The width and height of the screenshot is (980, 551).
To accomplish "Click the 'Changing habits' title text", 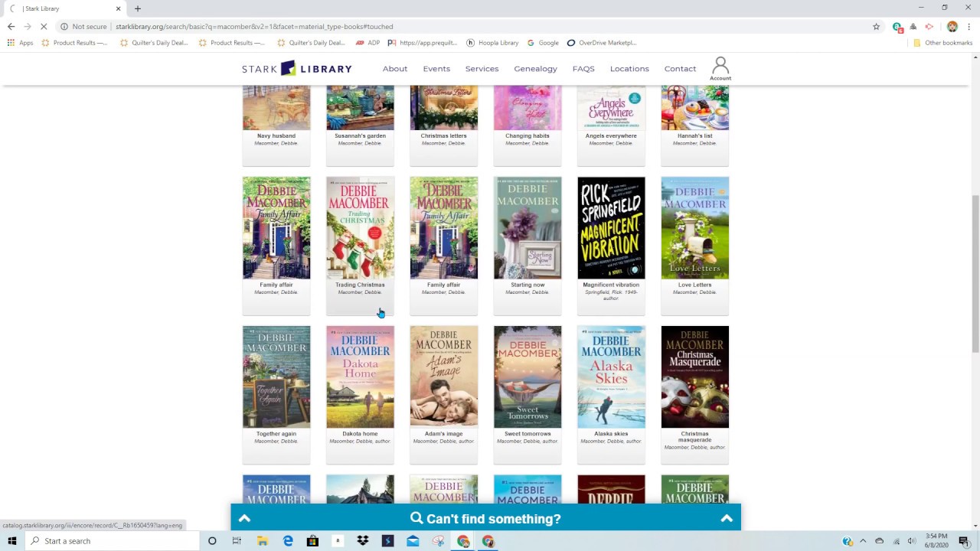I will point(528,135).
